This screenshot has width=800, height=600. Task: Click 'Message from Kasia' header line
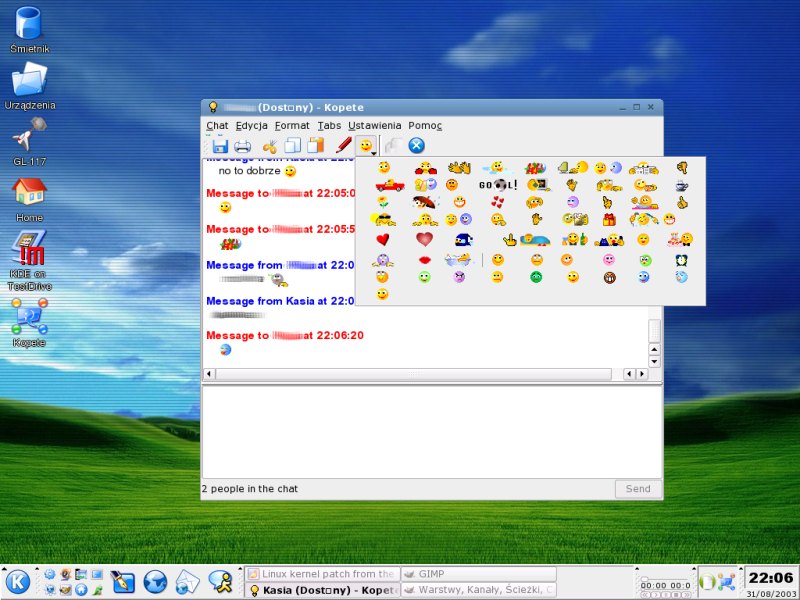(x=280, y=301)
